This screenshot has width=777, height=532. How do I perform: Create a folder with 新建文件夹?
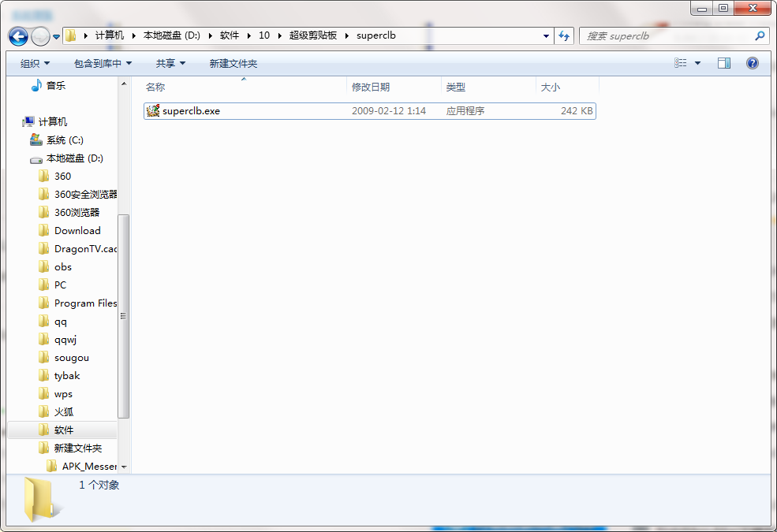point(233,63)
